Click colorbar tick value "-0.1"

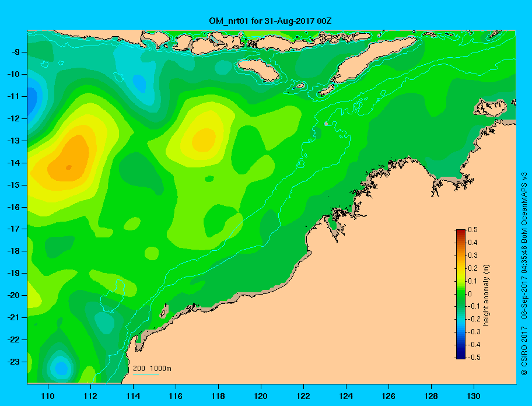pyautogui.click(x=474, y=306)
